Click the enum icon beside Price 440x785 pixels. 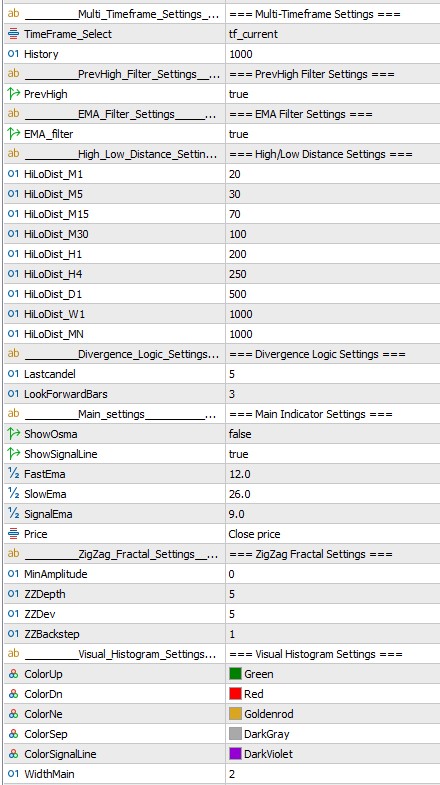(x=14, y=534)
